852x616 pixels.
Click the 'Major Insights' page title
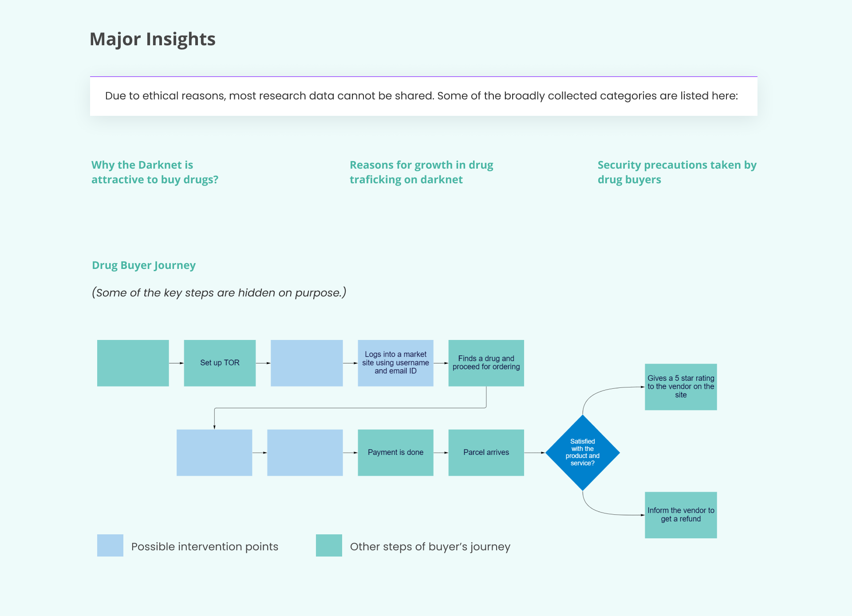click(153, 39)
